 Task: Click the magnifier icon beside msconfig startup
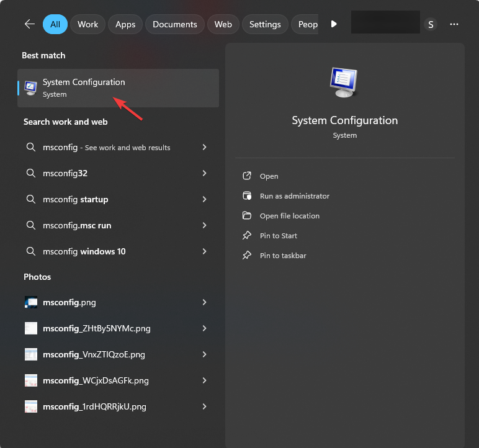tap(30, 199)
